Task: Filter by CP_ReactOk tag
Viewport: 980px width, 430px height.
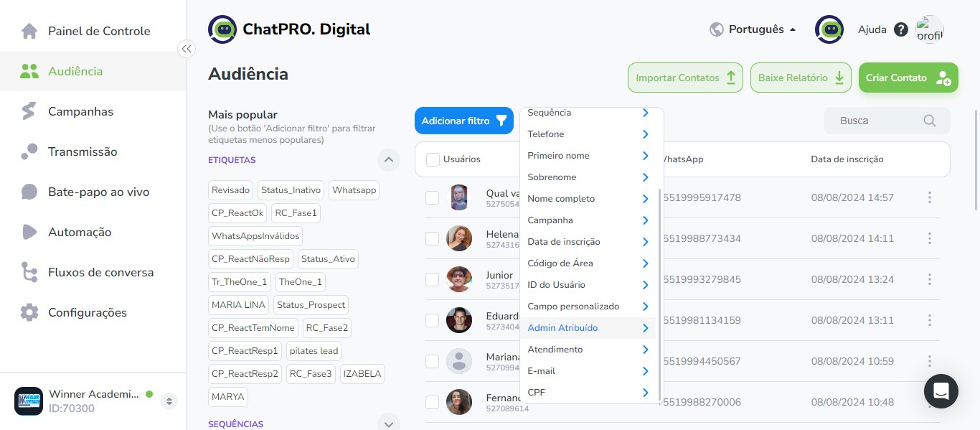Action: pos(237,213)
